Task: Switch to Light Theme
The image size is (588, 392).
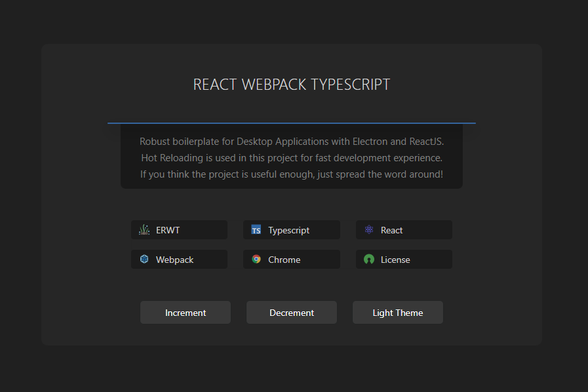Action: 397,313
